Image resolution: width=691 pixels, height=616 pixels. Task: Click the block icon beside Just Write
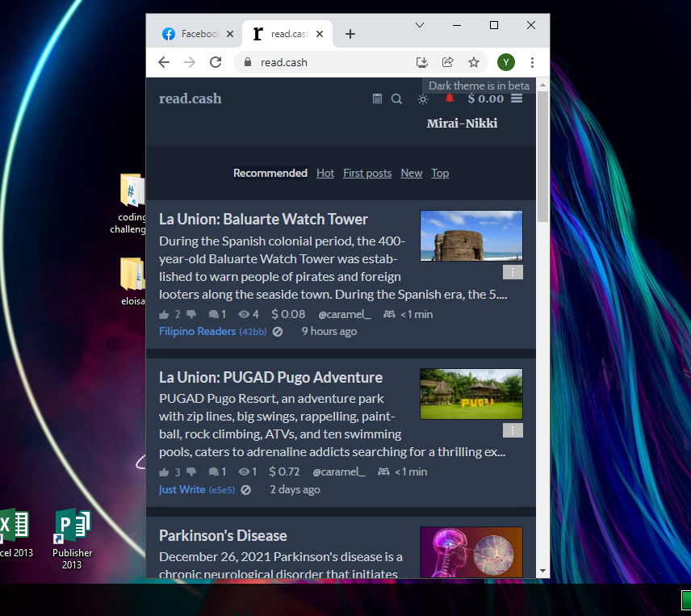click(246, 490)
